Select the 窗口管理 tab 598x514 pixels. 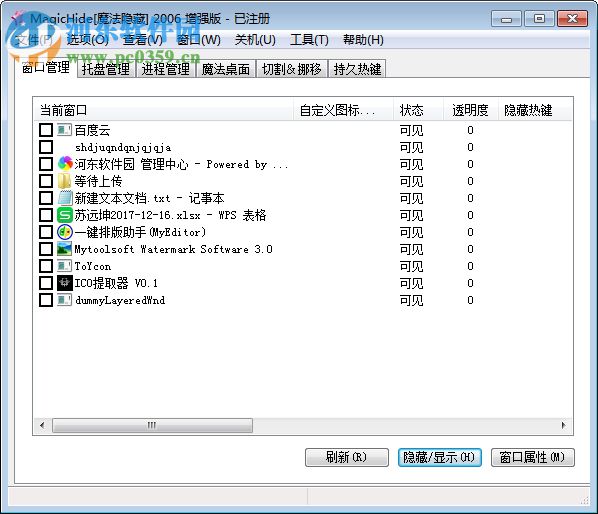click(46, 67)
